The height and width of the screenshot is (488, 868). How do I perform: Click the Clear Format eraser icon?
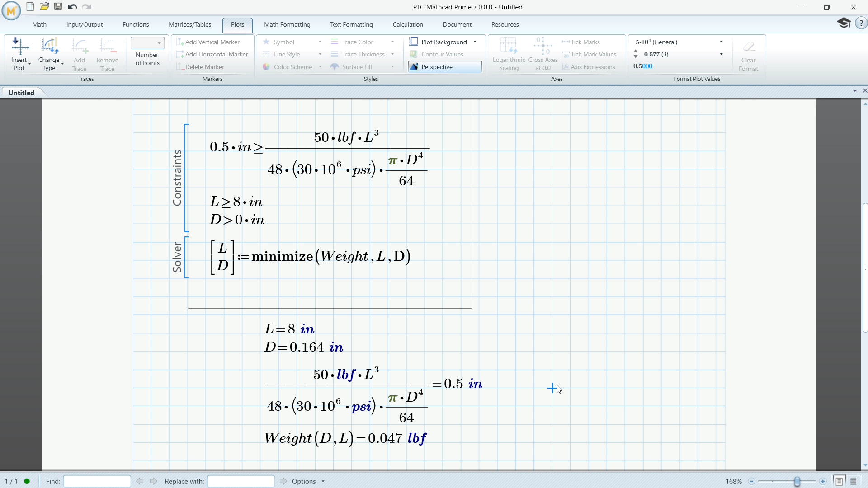click(x=749, y=47)
